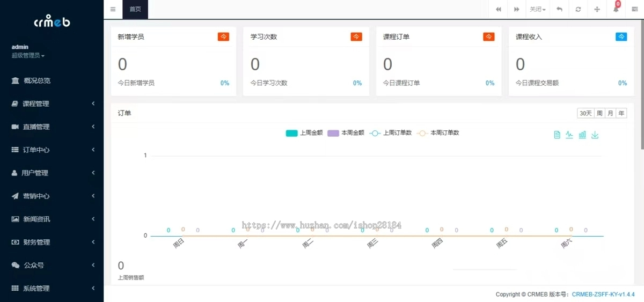Click the CRMEB-ZSFF-KY-v1.4.4 version link

tap(603, 294)
